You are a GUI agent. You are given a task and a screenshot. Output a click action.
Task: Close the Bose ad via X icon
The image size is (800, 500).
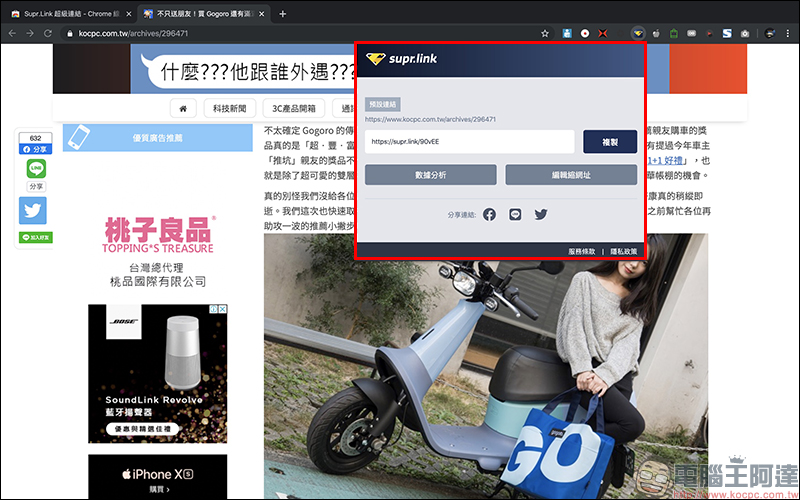pos(223,309)
